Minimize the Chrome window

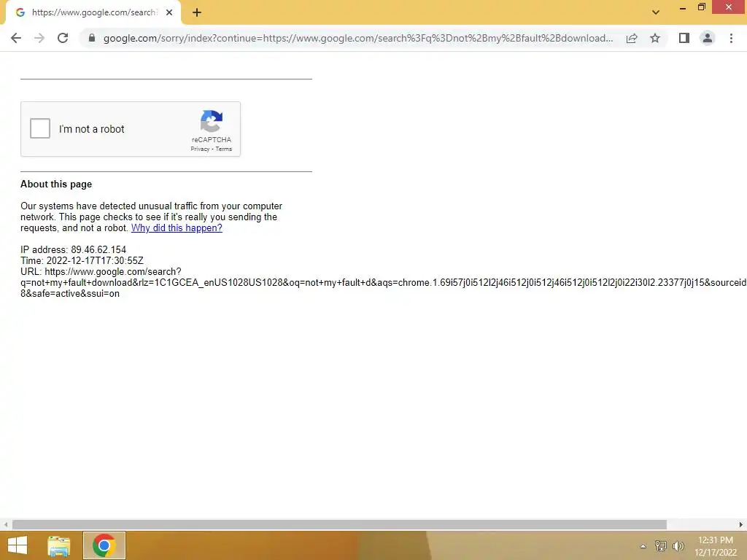coord(682,7)
